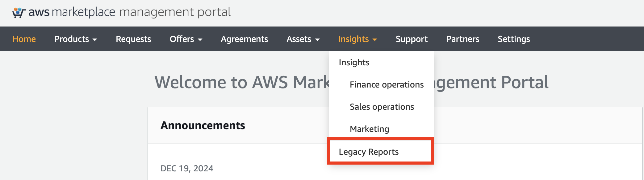
Task: Click the AWS marketplace cart logo
Action: [18, 12]
